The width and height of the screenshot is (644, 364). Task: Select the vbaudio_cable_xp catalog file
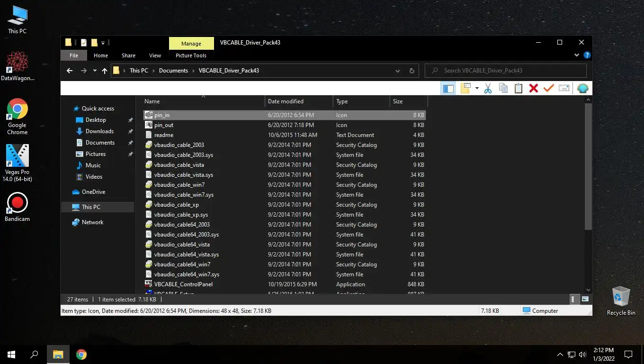click(284, 205)
